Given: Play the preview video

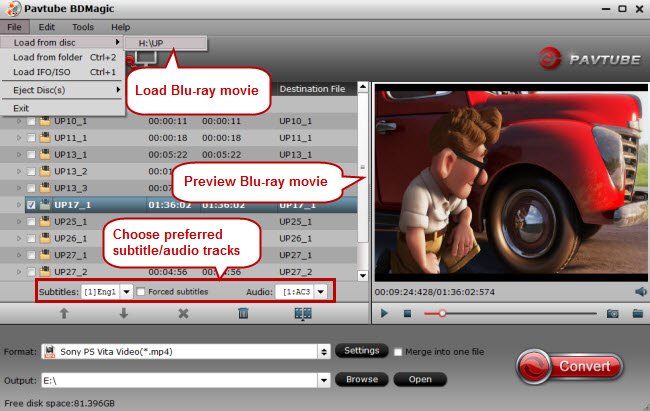Looking at the screenshot, I should click(x=384, y=313).
